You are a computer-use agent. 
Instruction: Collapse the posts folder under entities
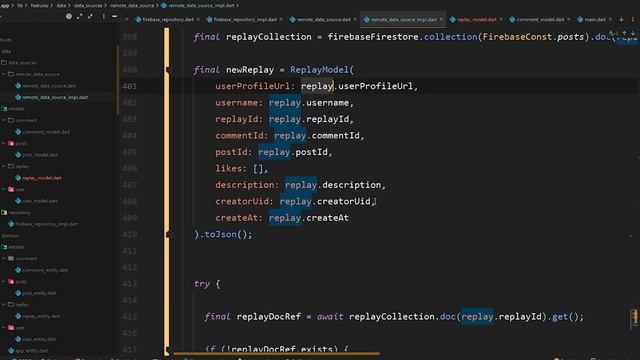click(4, 282)
